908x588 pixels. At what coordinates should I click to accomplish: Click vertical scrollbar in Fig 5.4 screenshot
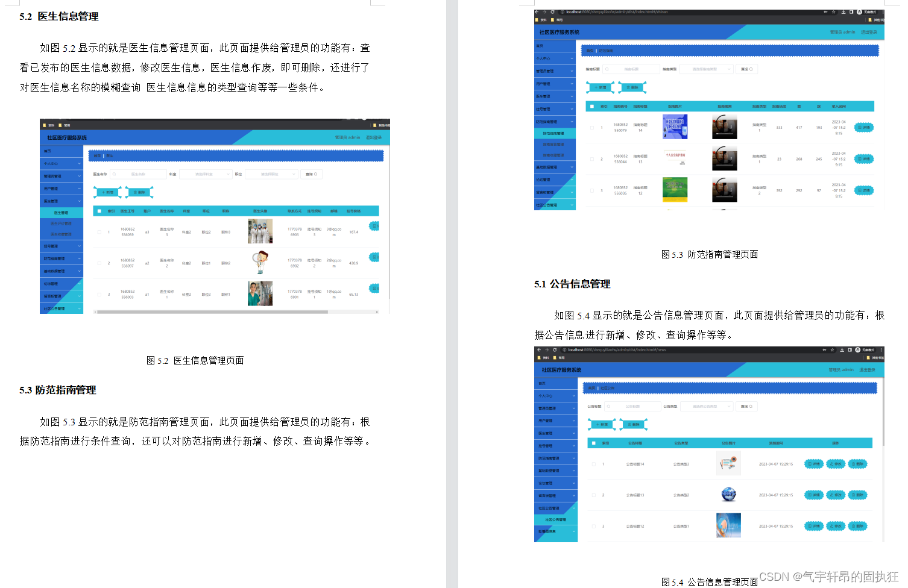click(883, 413)
